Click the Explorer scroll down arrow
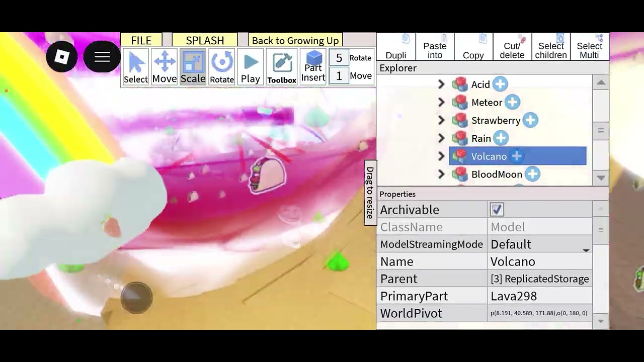This screenshot has width=644, height=362. [601, 177]
